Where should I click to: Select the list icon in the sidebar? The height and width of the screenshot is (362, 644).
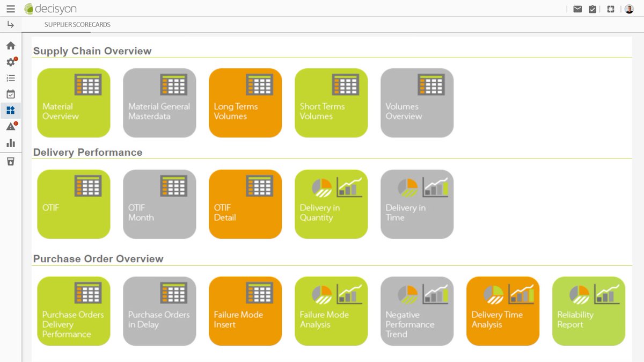tap(10, 77)
